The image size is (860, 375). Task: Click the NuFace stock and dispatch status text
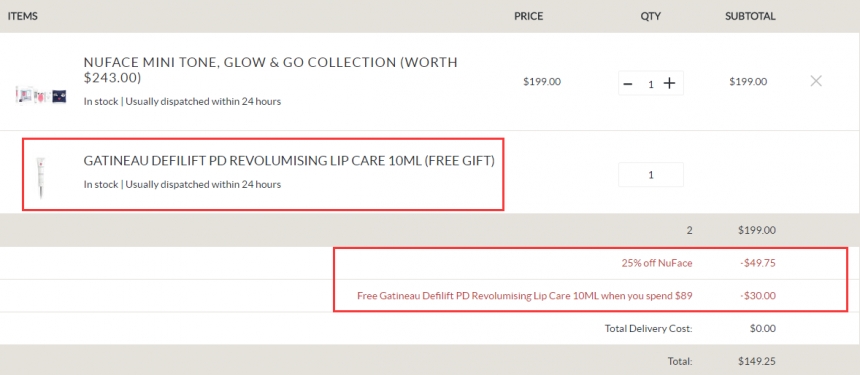pos(182,101)
